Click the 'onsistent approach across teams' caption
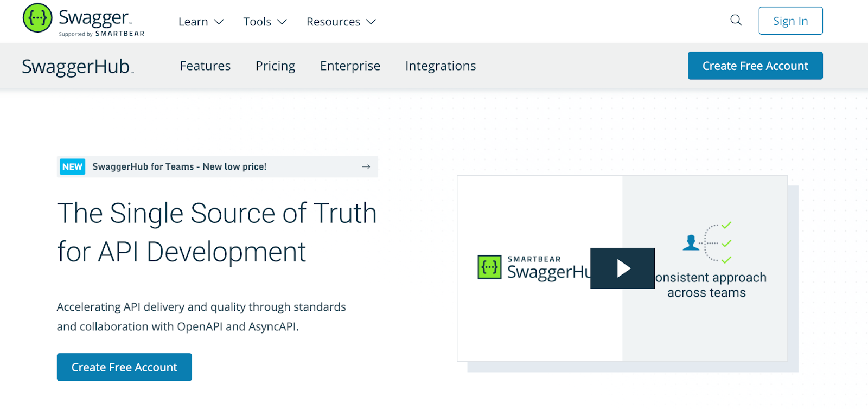 (x=710, y=285)
